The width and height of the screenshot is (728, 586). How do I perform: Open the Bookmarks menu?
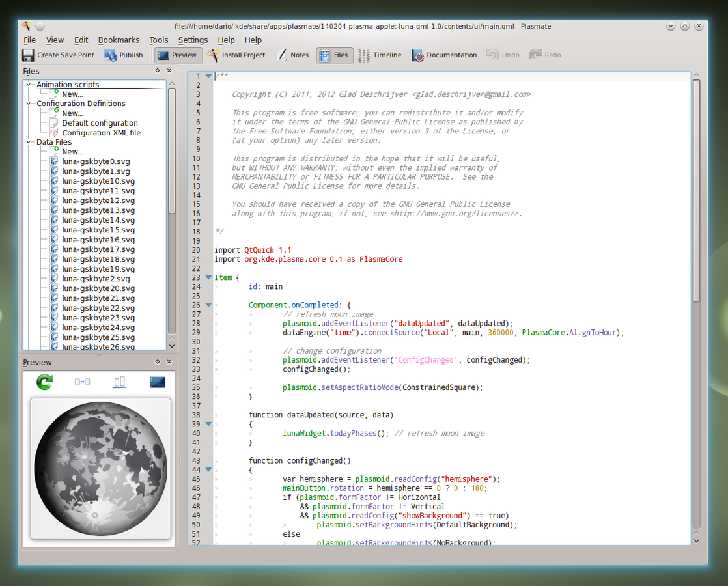[x=119, y=40]
